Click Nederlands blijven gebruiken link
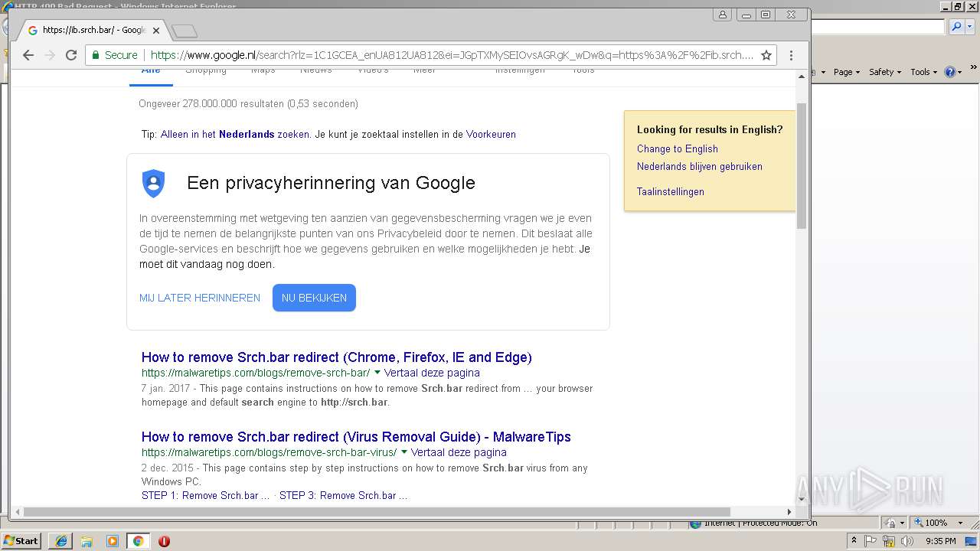The image size is (980, 551). [x=700, y=166]
